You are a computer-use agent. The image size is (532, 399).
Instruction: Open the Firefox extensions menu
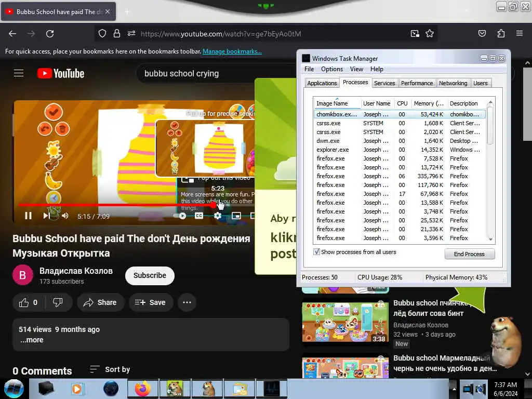[x=501, y=33]
